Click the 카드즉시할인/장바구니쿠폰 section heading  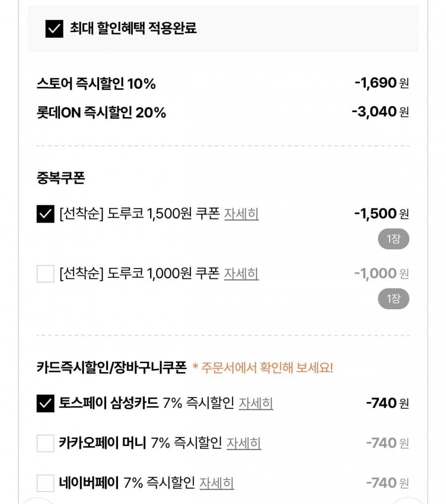111,368
